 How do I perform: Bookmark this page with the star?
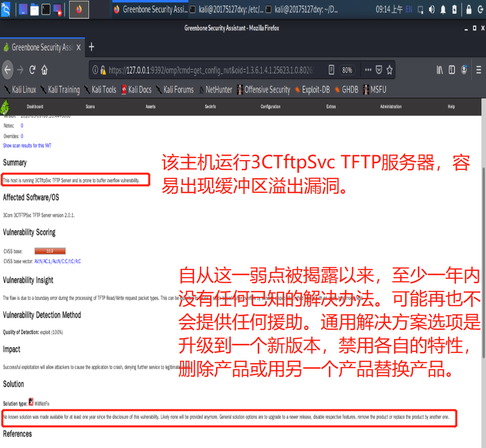tap(389, 70)
